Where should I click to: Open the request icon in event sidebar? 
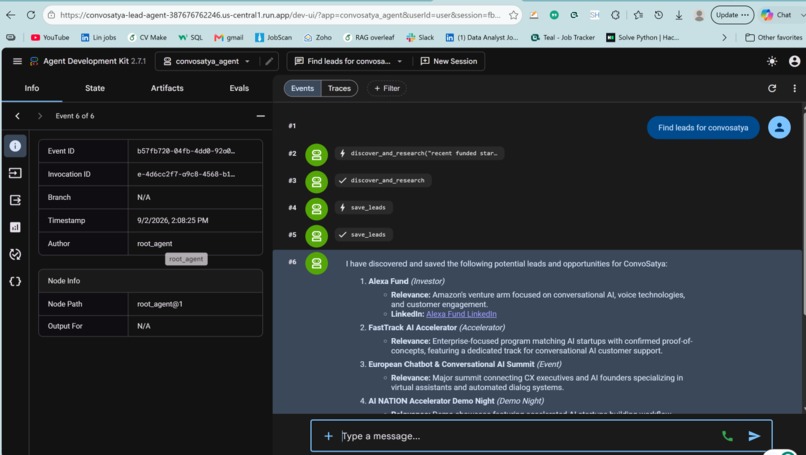click(15, 173)
